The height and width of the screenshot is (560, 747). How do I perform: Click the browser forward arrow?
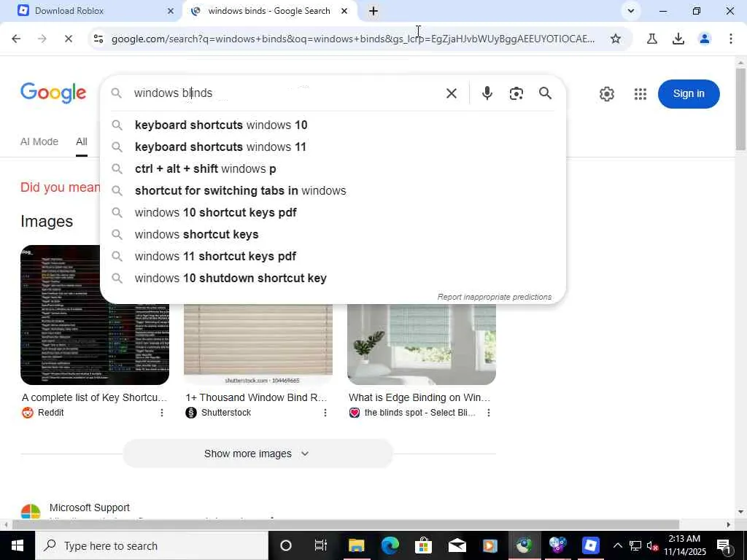pos(42,39)
